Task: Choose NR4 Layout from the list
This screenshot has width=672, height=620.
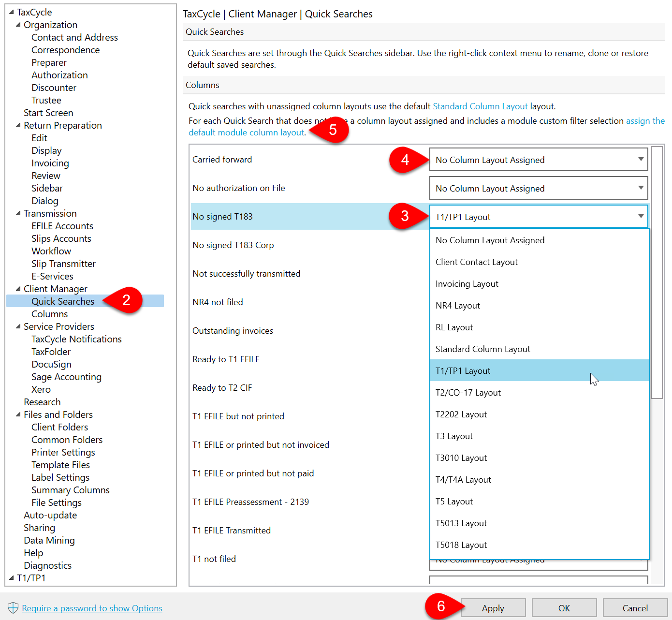Action: (x=540, y=306)
